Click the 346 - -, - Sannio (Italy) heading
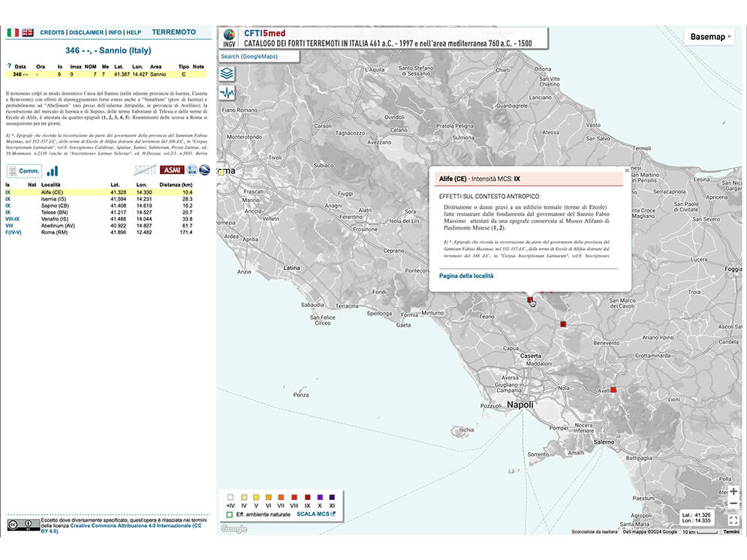747x560 pixels. [x=108, y=50]
